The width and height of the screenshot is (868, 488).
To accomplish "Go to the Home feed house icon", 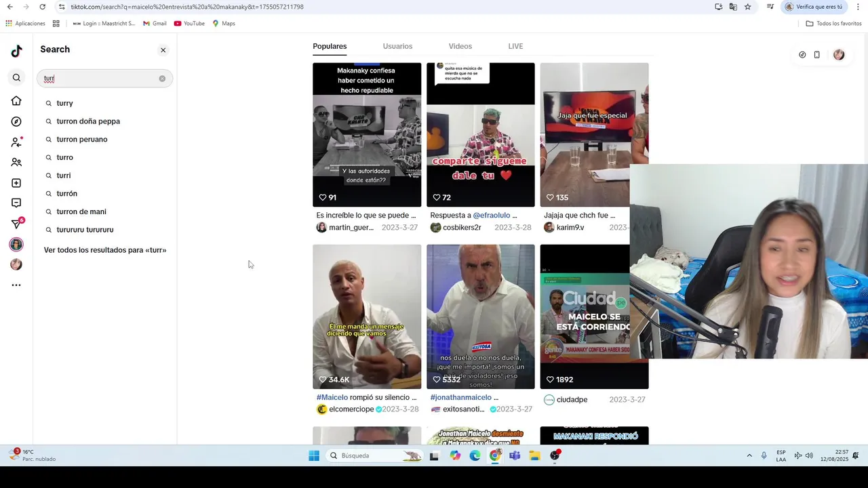I will [16, 101].
